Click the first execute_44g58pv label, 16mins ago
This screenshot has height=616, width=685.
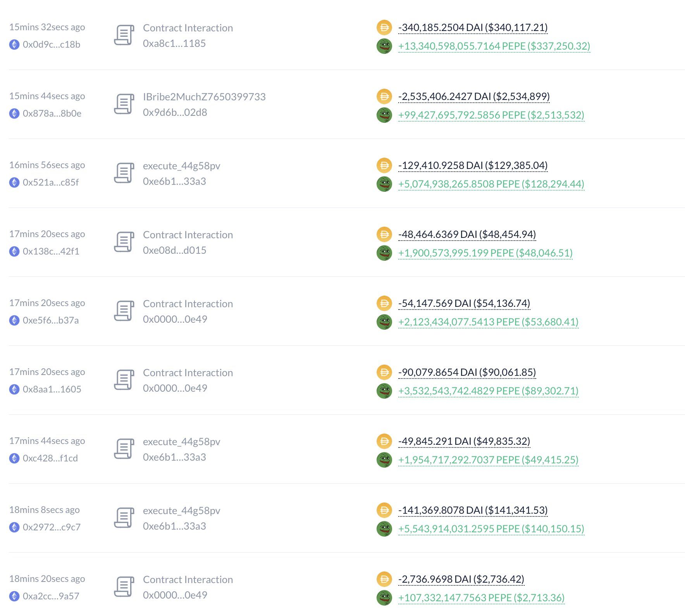coord(181,166)
